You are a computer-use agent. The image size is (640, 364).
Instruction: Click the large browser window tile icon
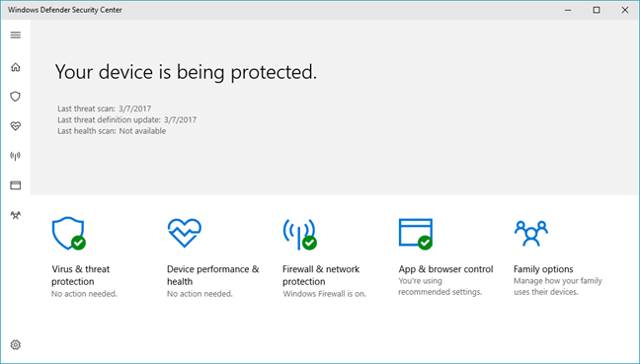click(416, 234)
